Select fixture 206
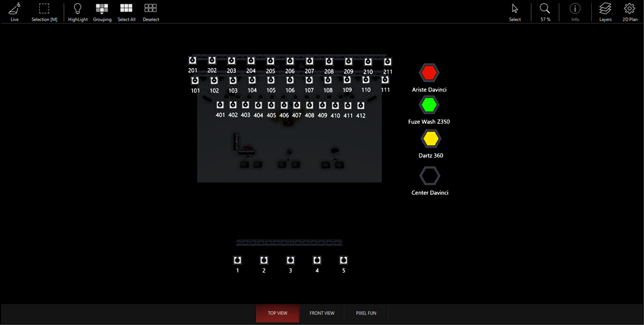 pos(290,61)
